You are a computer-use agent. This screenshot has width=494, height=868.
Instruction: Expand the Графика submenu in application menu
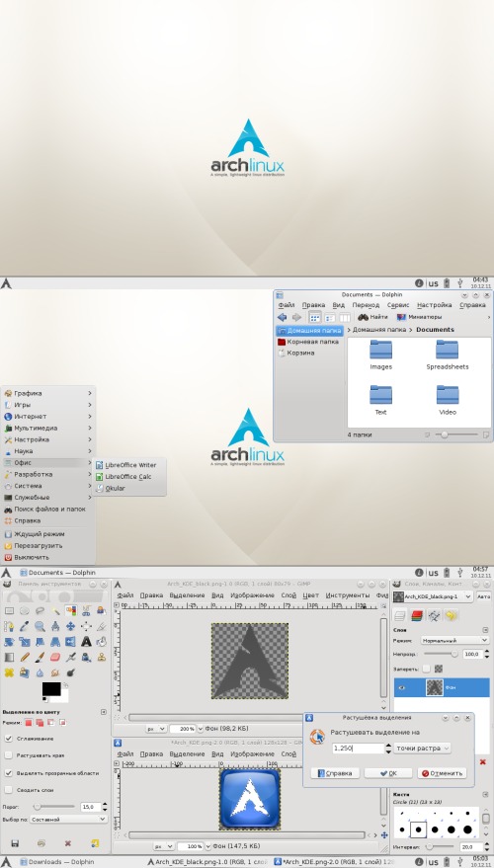pyautogui.click(x=47, y=394)
